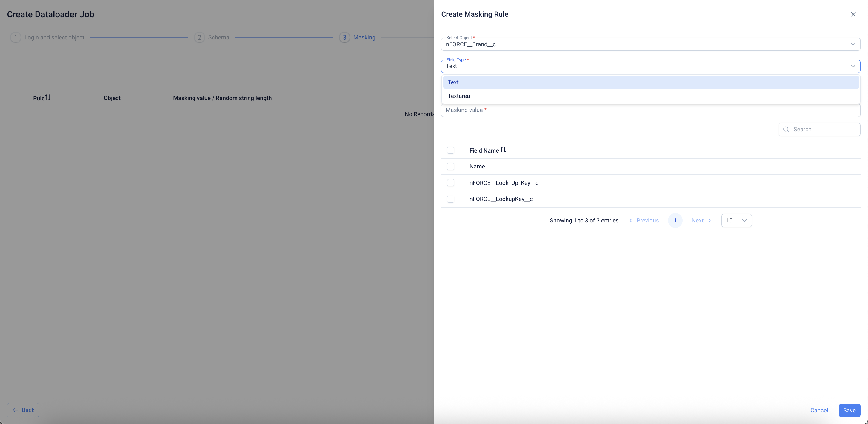868x424 pixels.
Task: Choose Textarea option from list
Action: click(458, 96)
